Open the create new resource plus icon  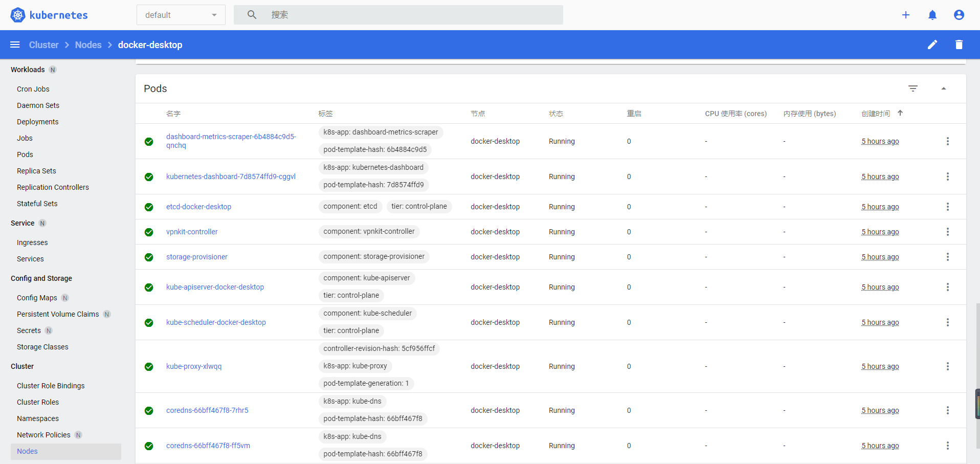[x=906, y=15]
